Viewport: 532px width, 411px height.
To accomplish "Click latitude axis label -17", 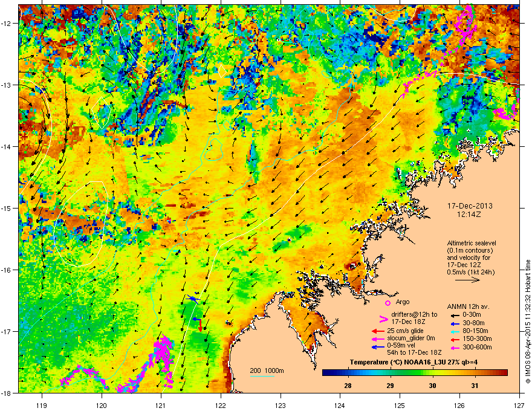I will click(6, 331).
